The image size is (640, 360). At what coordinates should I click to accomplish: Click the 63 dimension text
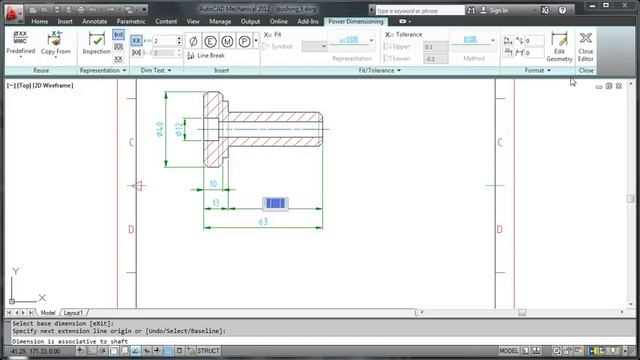tap(263, 222)
